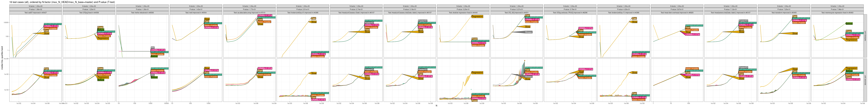Select the 'Test: setDT improved in #5427' facet header

pos(35,13)
